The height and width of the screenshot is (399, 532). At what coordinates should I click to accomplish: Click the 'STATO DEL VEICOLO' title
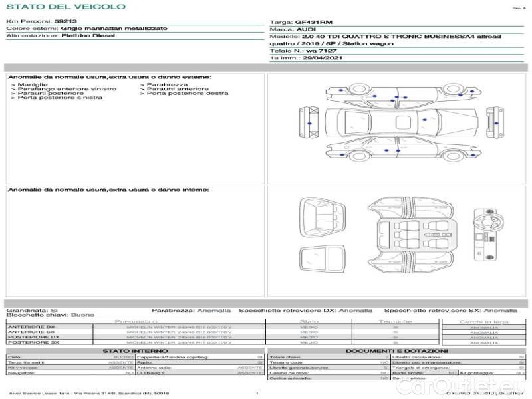click(x=65, y=7)
